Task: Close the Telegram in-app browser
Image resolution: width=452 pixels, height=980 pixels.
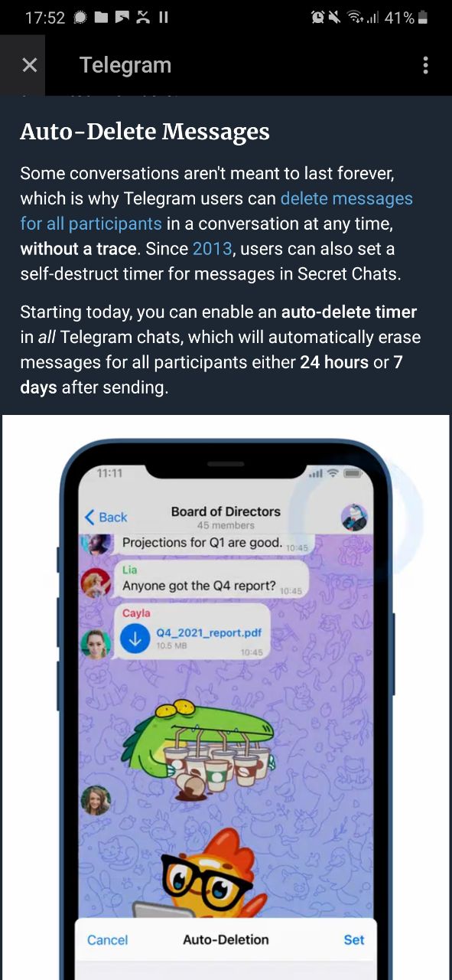Action: point(29,66)
